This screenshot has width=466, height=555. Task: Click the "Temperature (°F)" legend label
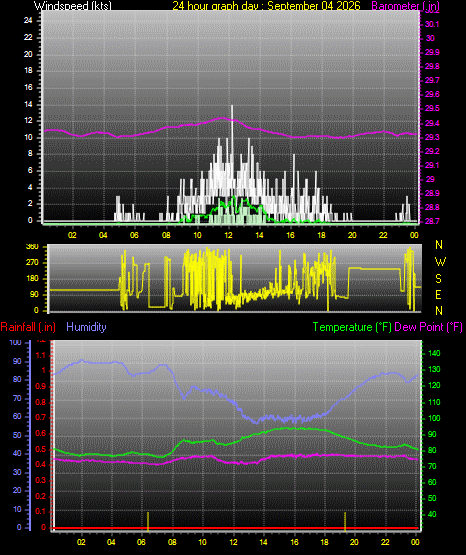[352, 327]
